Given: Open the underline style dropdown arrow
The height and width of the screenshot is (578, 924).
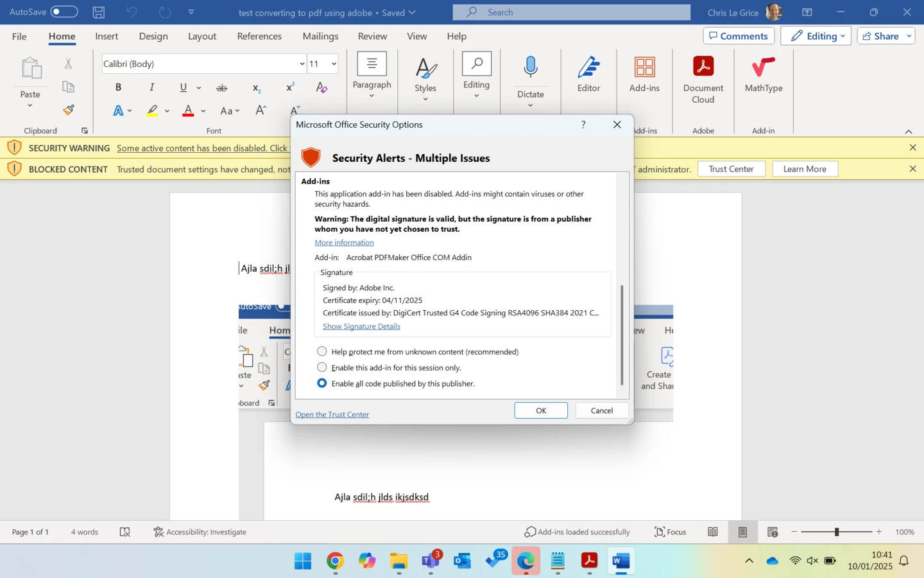Looking at the screenshot, I should [x=199, y=88].
